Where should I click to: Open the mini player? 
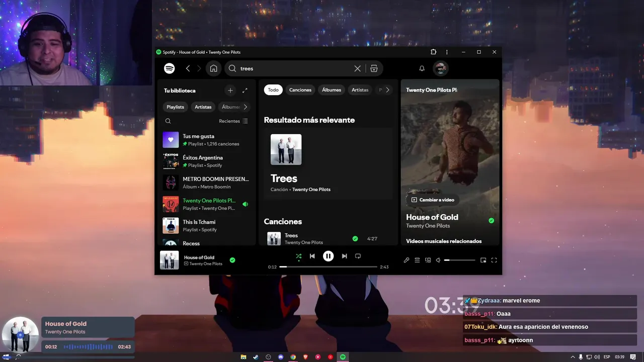484,260
